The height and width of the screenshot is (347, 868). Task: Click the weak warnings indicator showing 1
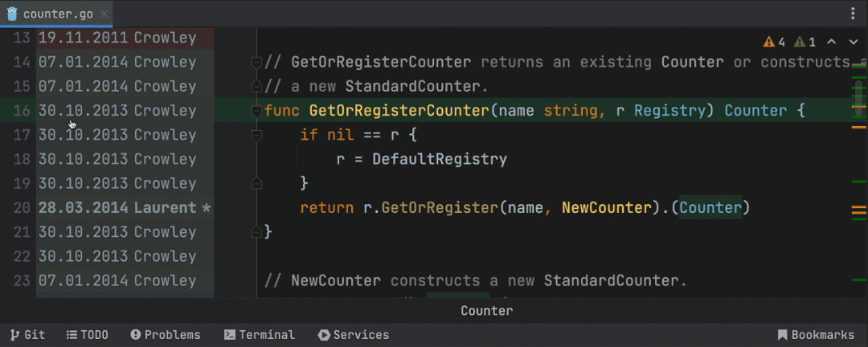click(x=805, y=42)
